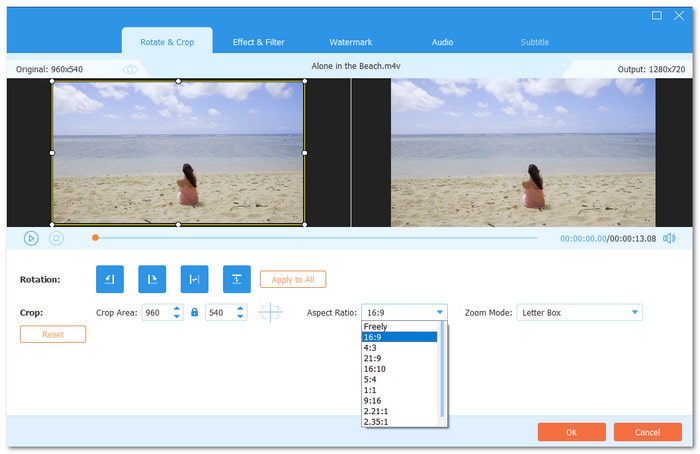
Task: Click the center crop crosshair icon
Action: click(x=270, y=312)
